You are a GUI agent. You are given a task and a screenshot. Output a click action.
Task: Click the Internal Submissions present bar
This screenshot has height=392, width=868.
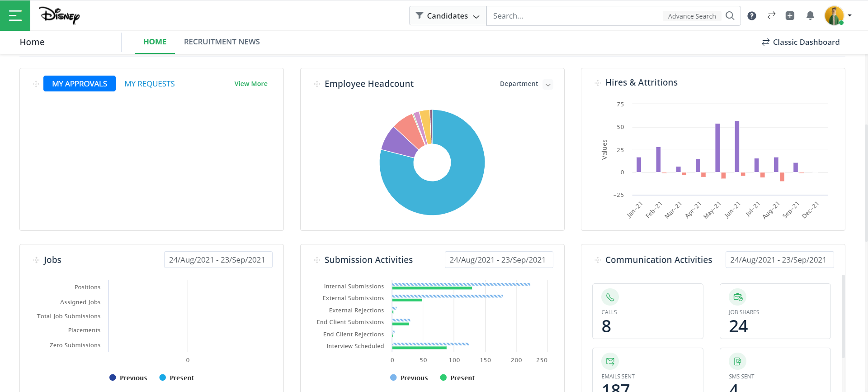[x=432, y=288]
